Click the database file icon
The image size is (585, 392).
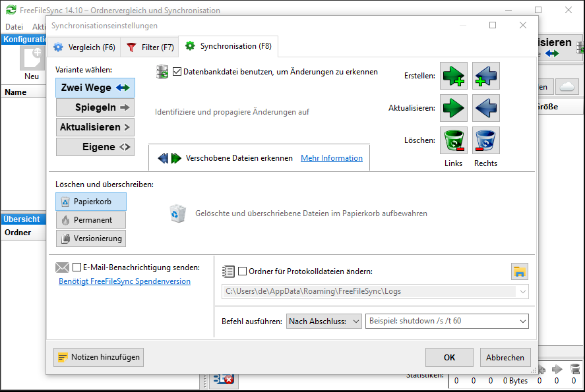click(x=162, y=72)
